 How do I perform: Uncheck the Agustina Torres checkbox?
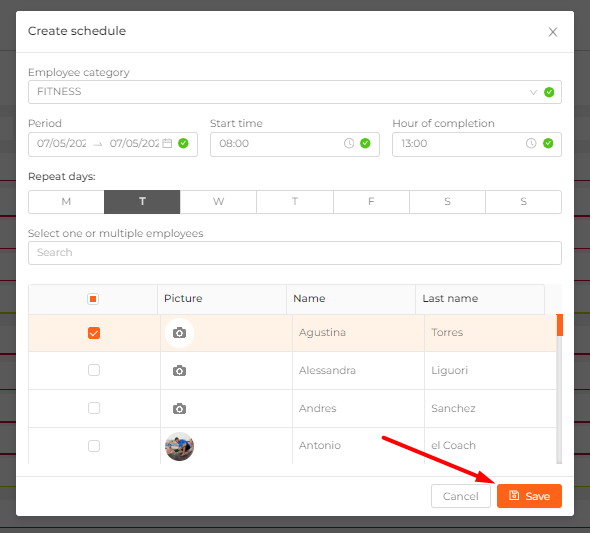(94, 333)
